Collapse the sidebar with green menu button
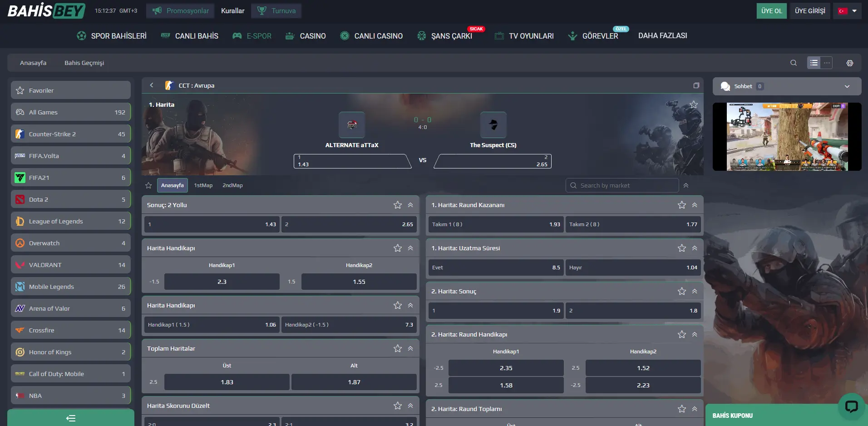 [x=71, y=418]
